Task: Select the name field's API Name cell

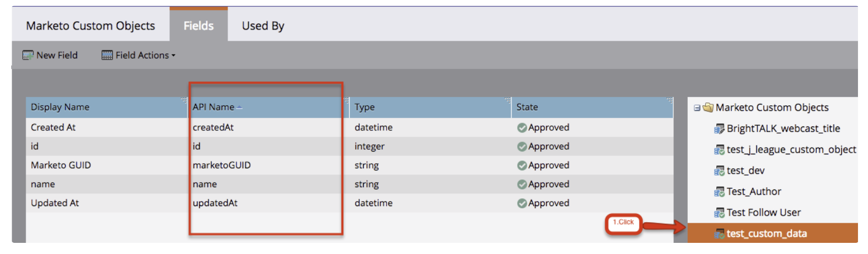Action: [205, 184]
